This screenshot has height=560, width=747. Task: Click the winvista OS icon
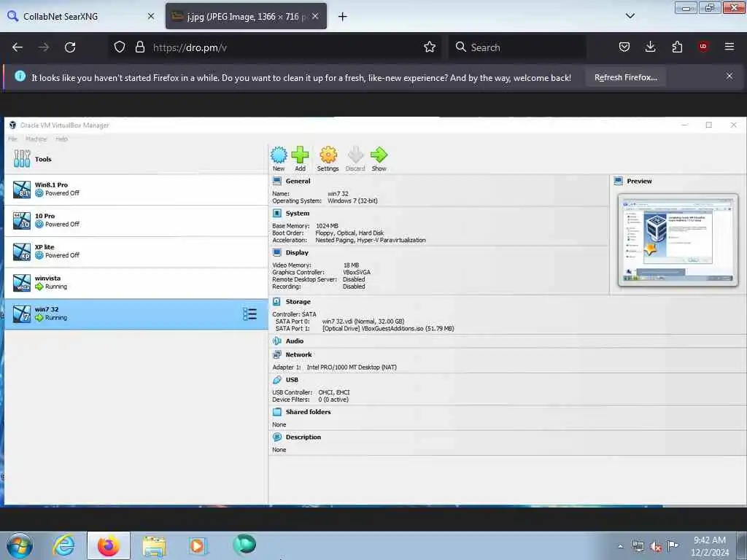[x=21, y=282]
